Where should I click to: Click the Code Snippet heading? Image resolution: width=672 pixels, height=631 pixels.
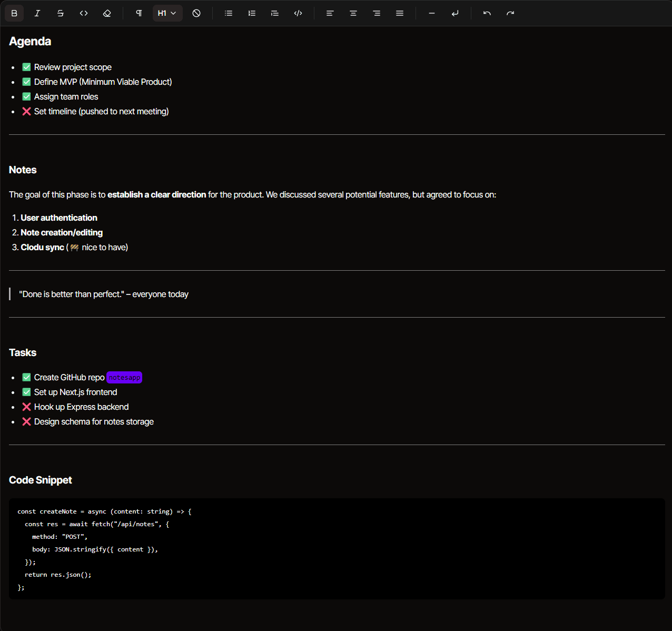tap(41, 480)
